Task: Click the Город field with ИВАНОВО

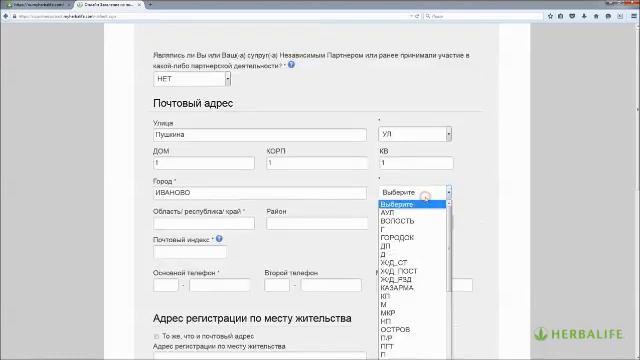Action: (260, 193)
